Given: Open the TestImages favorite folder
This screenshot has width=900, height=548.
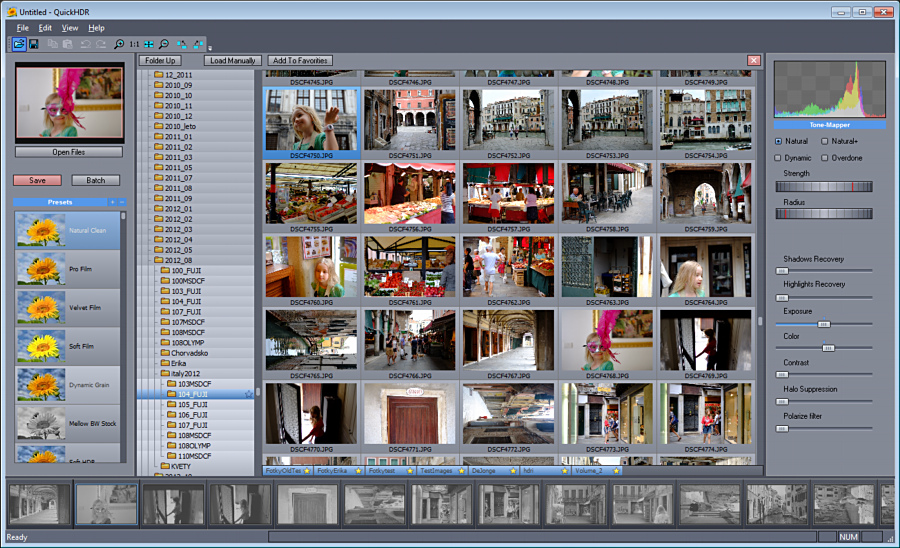Looking at the screenshot, I should coord(442,471).
